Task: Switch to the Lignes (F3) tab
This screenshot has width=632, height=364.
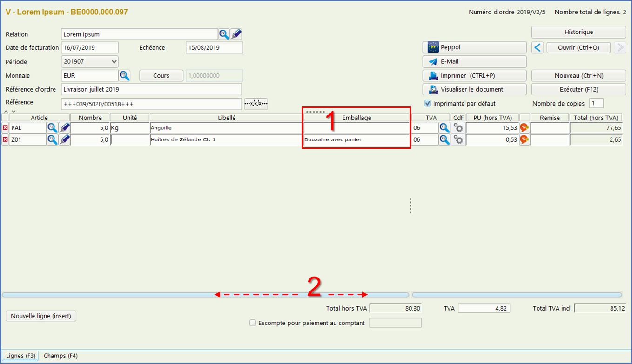Action: click(20, 356)
